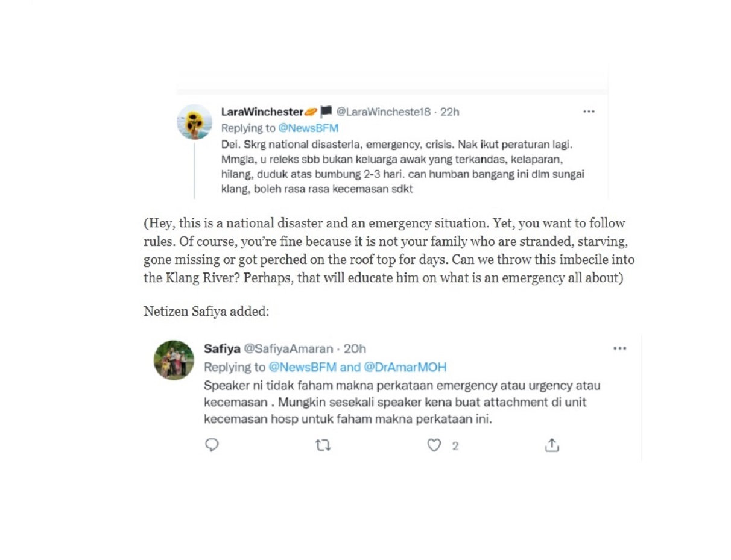Open the @DrAmarMOH mention link
Viewport: 731px width, 560px height.
pyautogui.click(x=405, y=367)
